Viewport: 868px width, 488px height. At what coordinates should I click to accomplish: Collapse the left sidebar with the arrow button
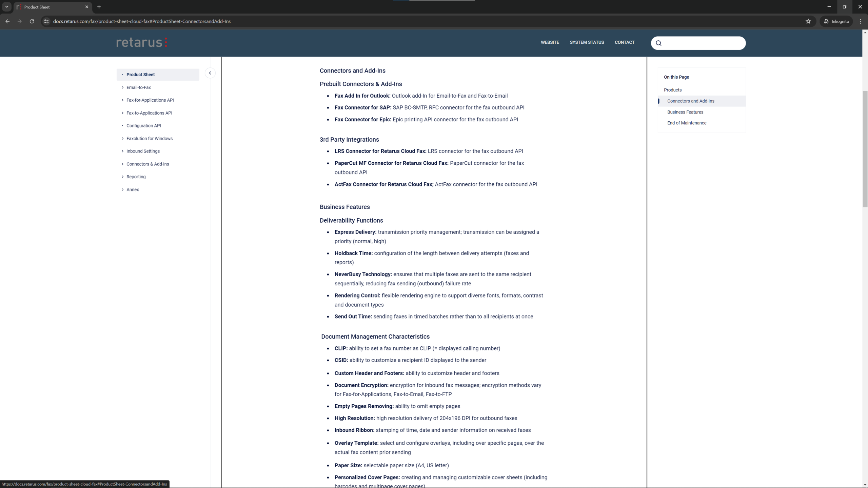tap(210, 73)
